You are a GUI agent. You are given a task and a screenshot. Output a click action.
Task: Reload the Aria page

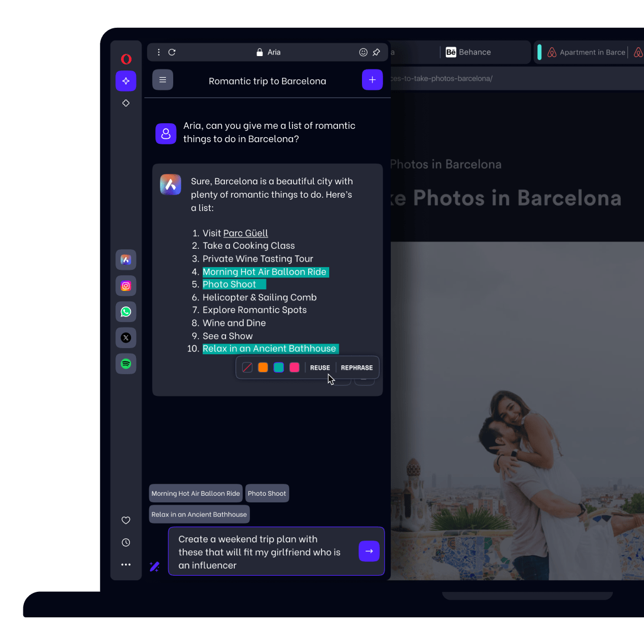click(172, 52)
